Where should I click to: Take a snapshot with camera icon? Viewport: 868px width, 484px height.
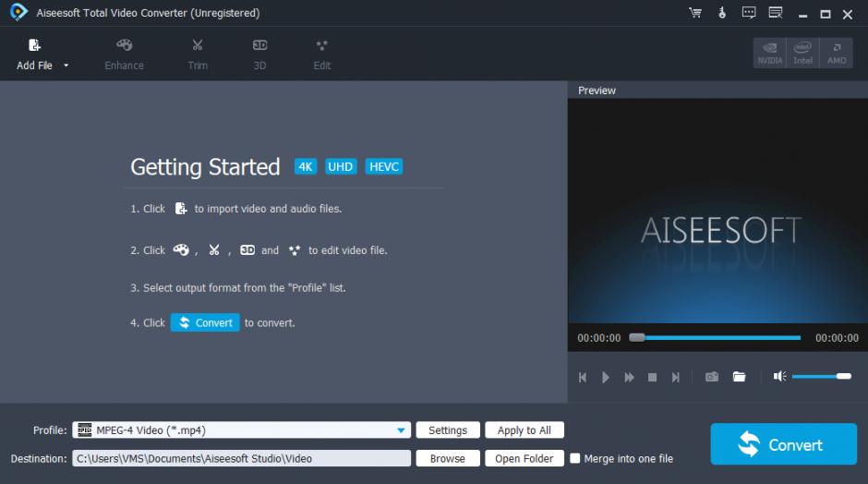tap(712, 377)
